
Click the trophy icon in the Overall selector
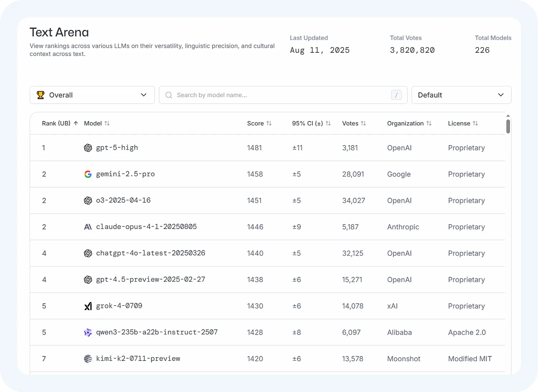coord(41,95)
